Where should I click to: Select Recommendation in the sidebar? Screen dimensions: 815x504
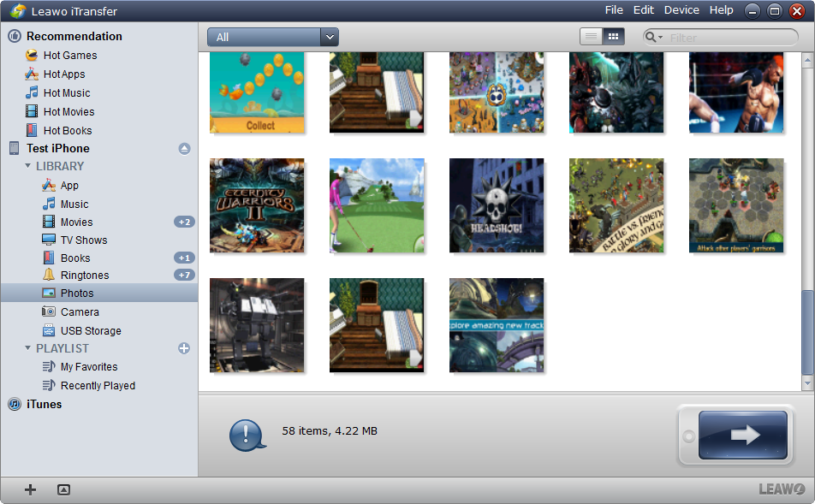pyautogui.click(x=74, y=37)
